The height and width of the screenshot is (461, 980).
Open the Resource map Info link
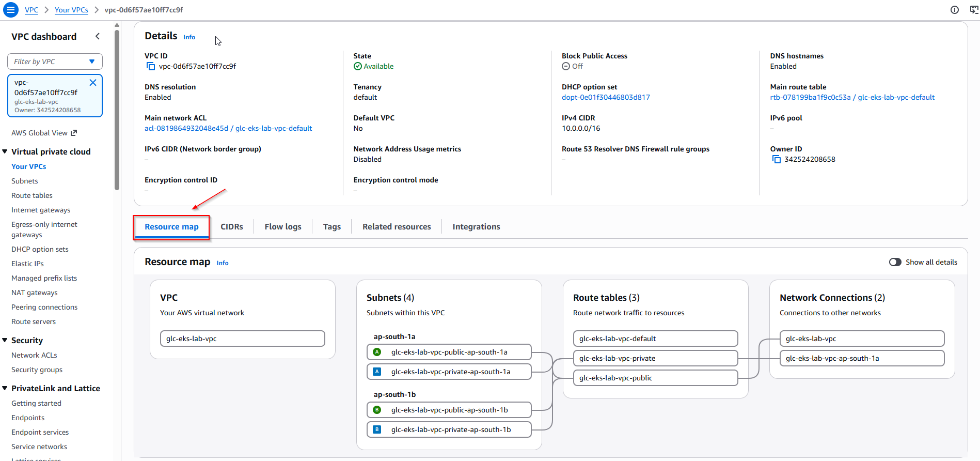tap(223, 263)
